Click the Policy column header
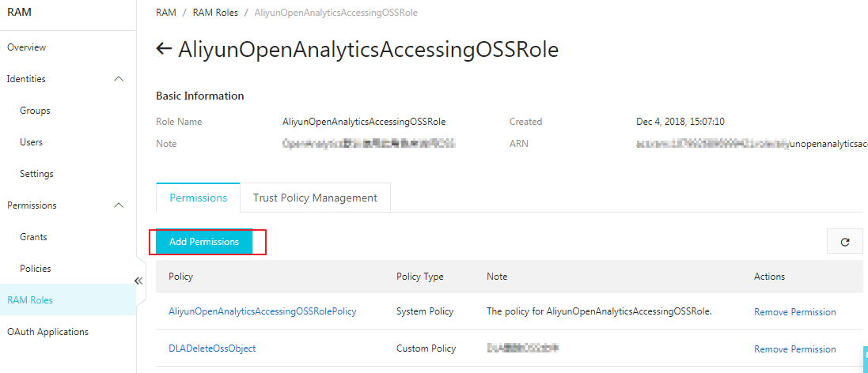 (x=180, y=277)
